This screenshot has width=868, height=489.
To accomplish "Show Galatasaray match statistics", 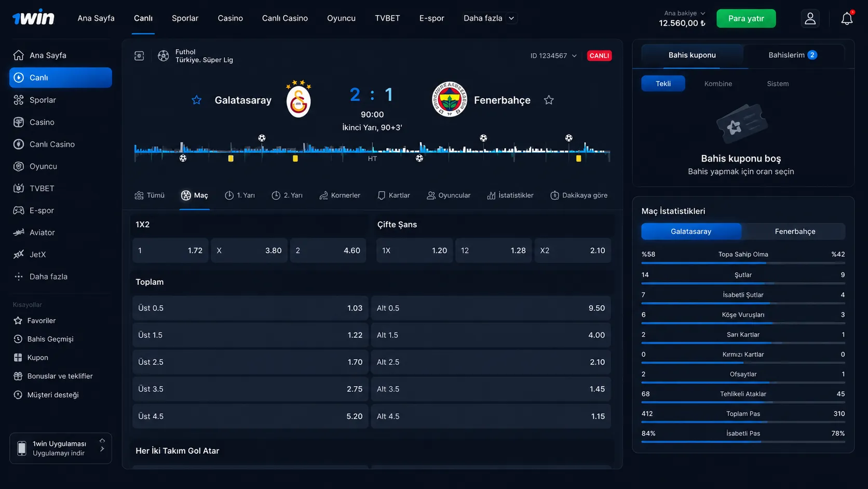I will [x=691, y=231].
